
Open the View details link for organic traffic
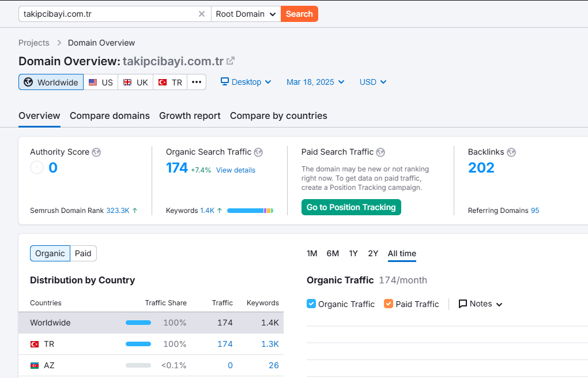tap(236, 170)
